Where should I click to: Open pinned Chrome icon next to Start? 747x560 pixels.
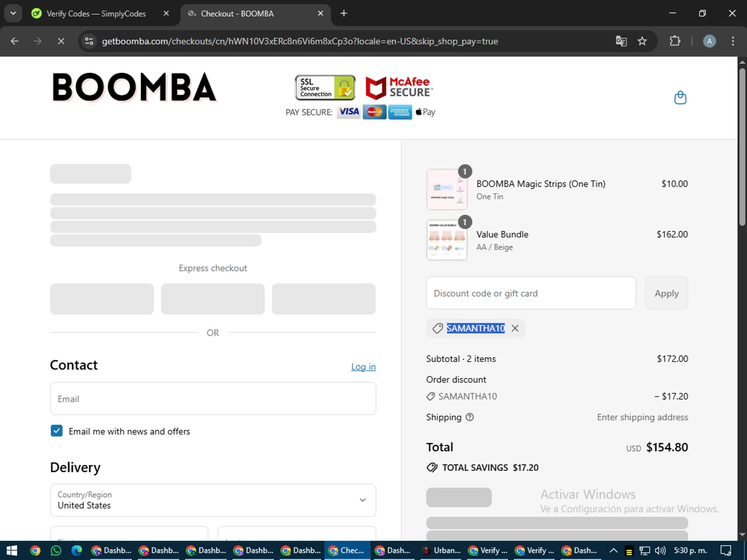tap(35, 551)
